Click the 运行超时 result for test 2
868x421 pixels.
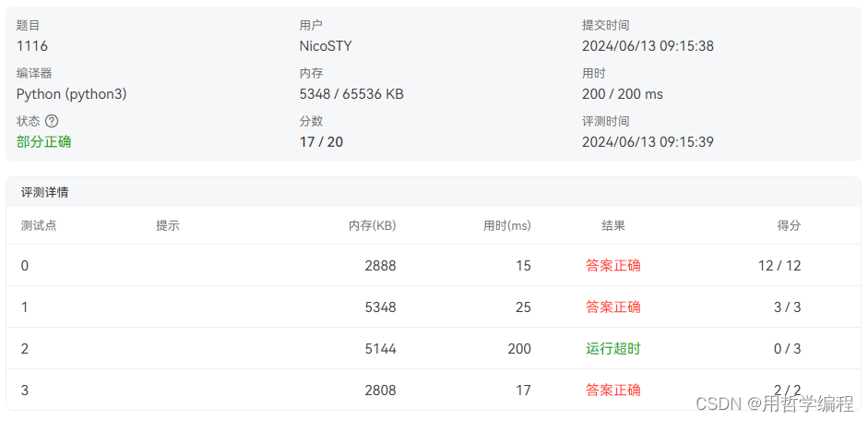pos(613,348)
